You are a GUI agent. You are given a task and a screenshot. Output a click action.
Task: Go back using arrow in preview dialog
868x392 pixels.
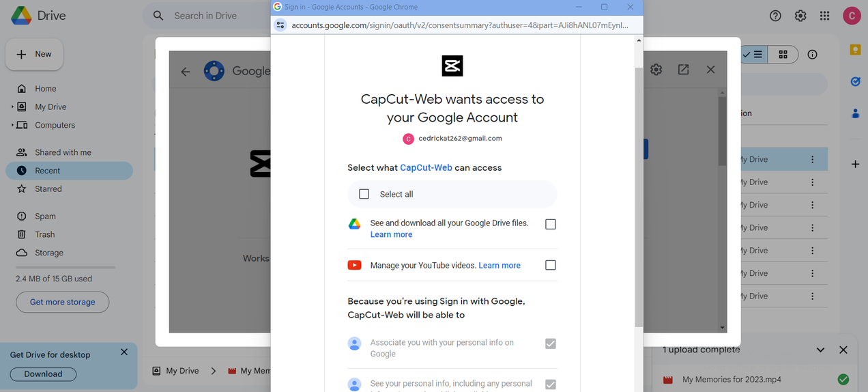[186, 71]
